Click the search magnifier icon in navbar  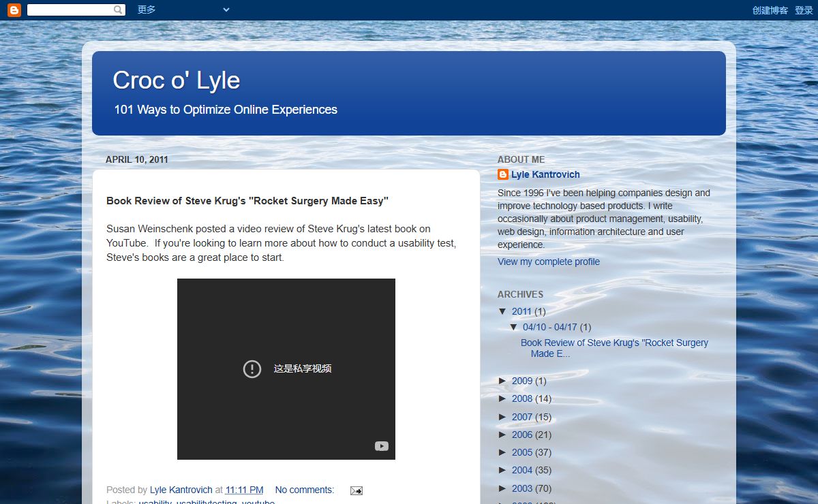[119, 10]
